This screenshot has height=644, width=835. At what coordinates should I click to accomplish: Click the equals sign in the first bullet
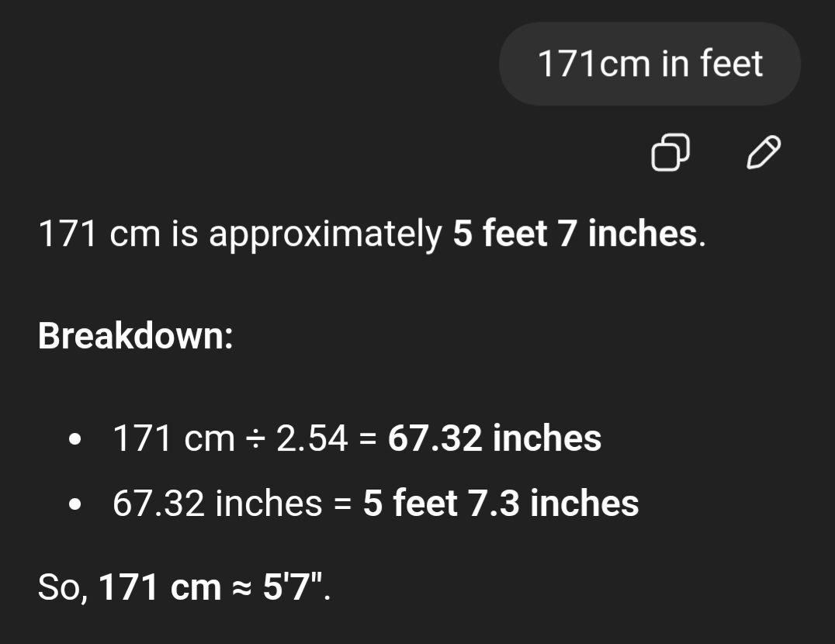point(368,439)
